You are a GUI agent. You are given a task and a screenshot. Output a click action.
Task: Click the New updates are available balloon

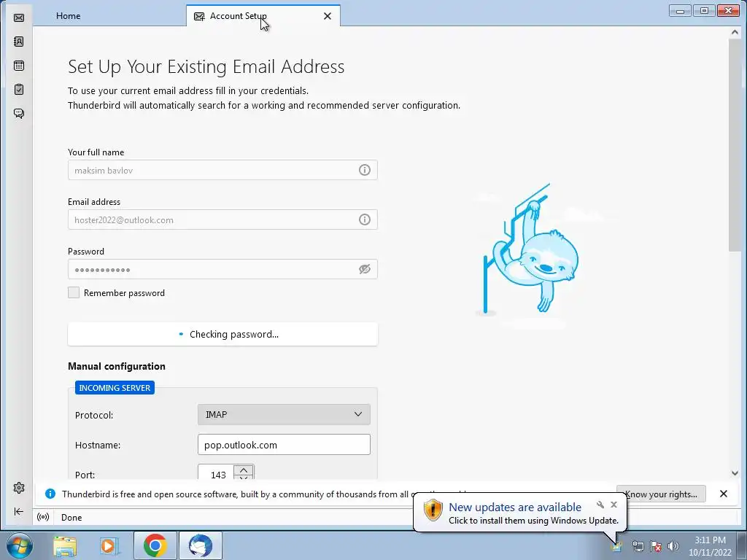point(519,513)
